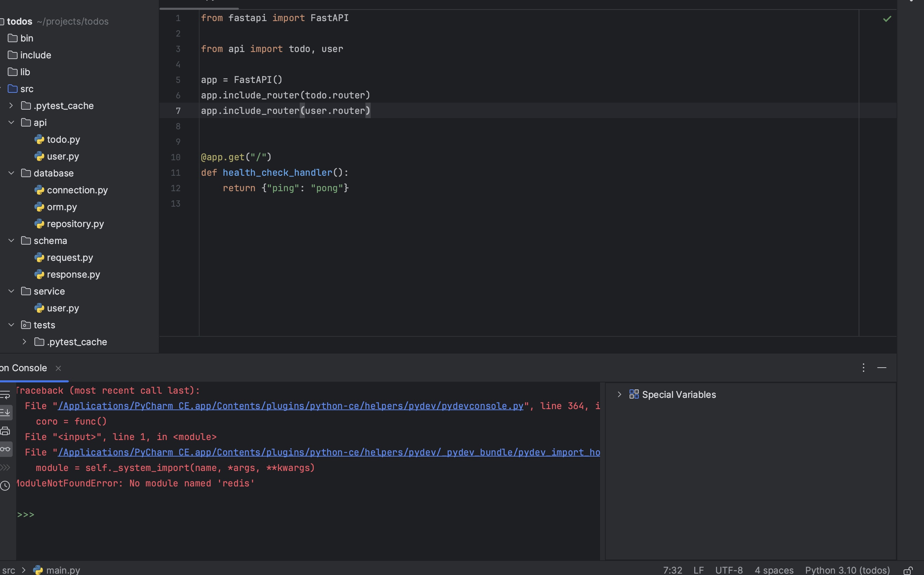Click the Python icon in the main.py breadcrumb
The width and height of the screenshot is (924, 575).
point(38,570)
